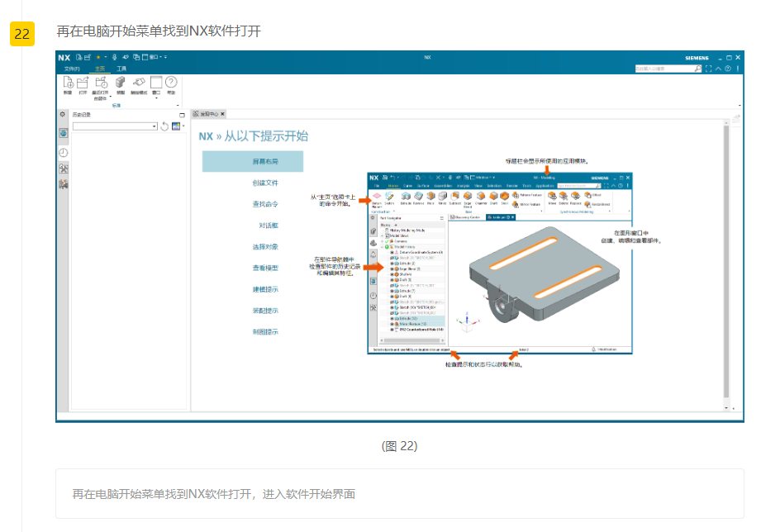This screenshot has width=761, height=532.
Task: Click the scrollbar up arrow in 发现中心
Action: [726, 122]
